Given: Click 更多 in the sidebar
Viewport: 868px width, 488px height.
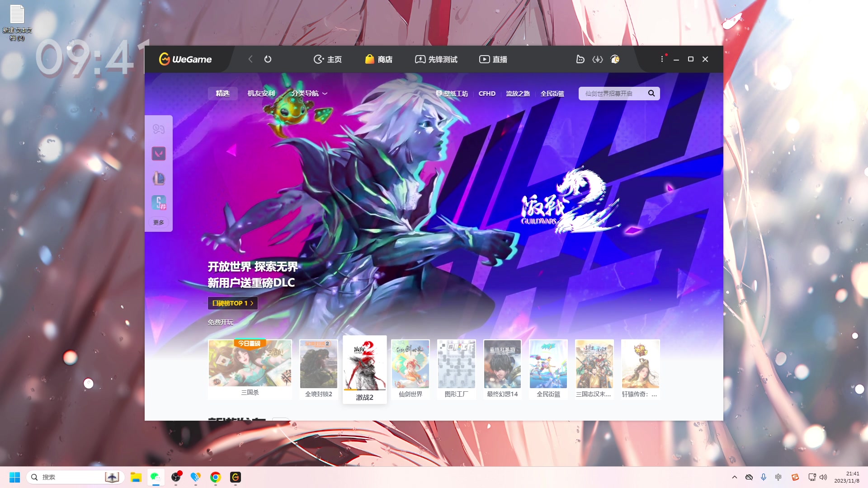Looking at the screenshot, I should (x=158, y=222).
